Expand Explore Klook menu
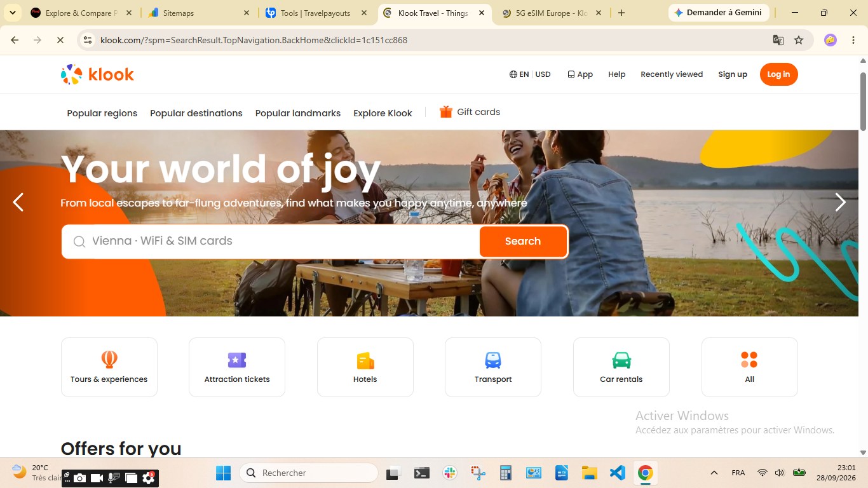Viewport: 868px width, 488px height. point(383,113)
